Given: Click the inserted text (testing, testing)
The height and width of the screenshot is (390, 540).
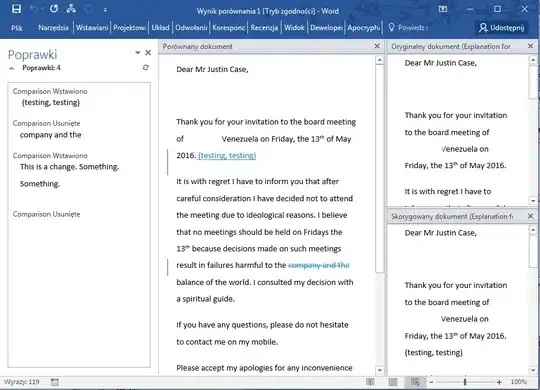Looking at the screenshot, I should (227, 155).
